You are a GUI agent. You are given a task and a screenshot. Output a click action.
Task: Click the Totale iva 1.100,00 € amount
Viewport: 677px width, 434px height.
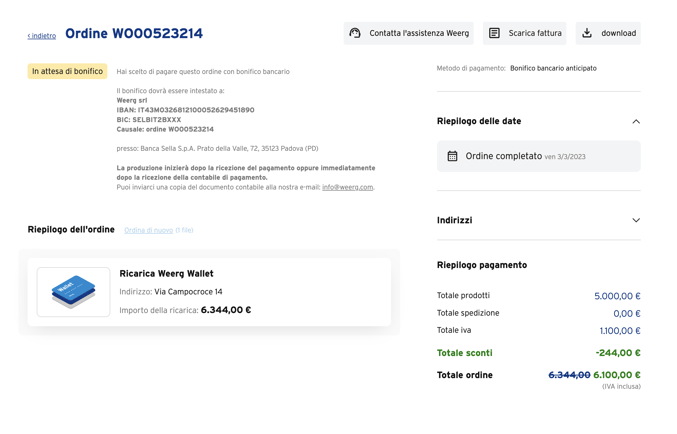[620, 331]
